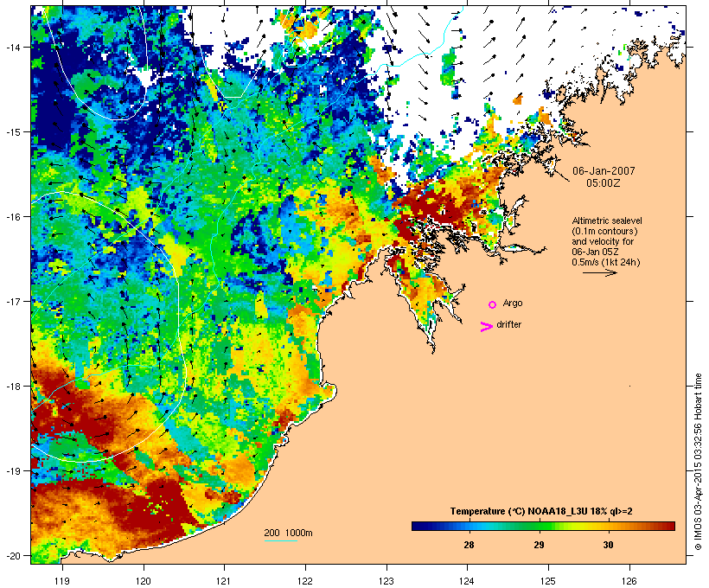Viewport: 709px width, 588px height.
Task: Click the '05:00Z' time text
Action: (x=604, y=183)
